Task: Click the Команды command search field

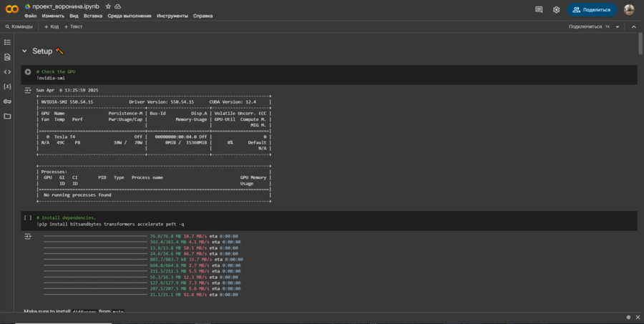Action: pyautogui.click(x=19, y=26)
